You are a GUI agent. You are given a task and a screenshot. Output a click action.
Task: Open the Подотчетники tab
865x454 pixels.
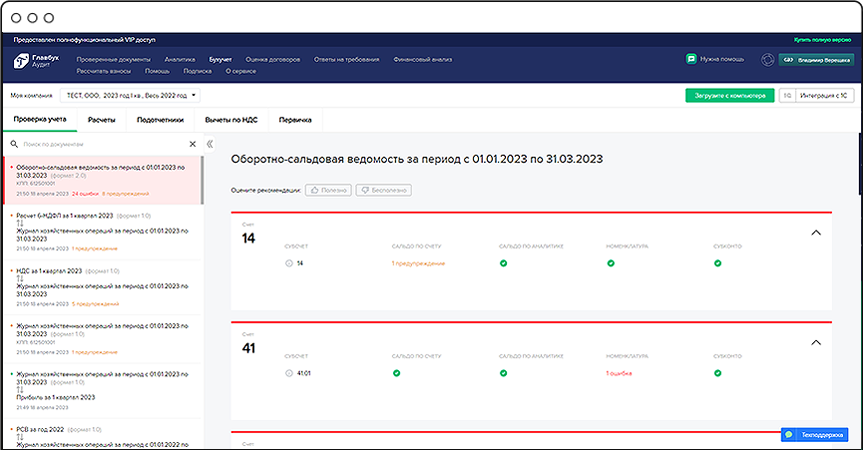(160, 120)
